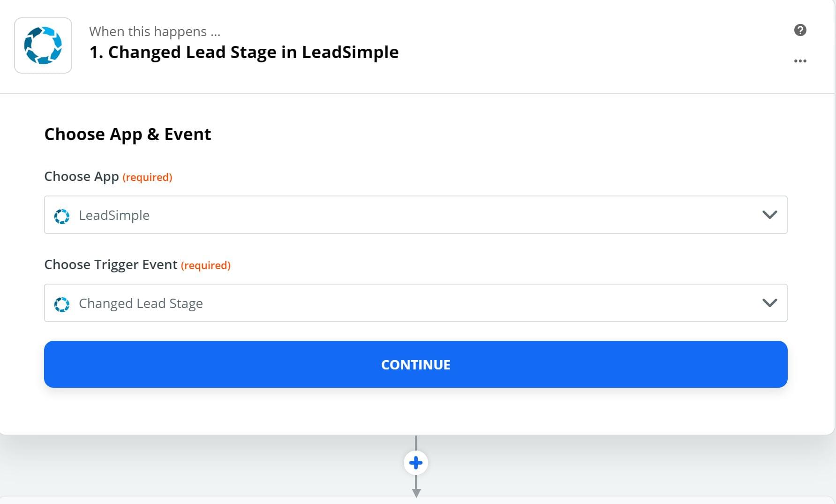Click the LeadSimple icon inside Choose App field
Screen dimensions: 836x504
[62, 216]
